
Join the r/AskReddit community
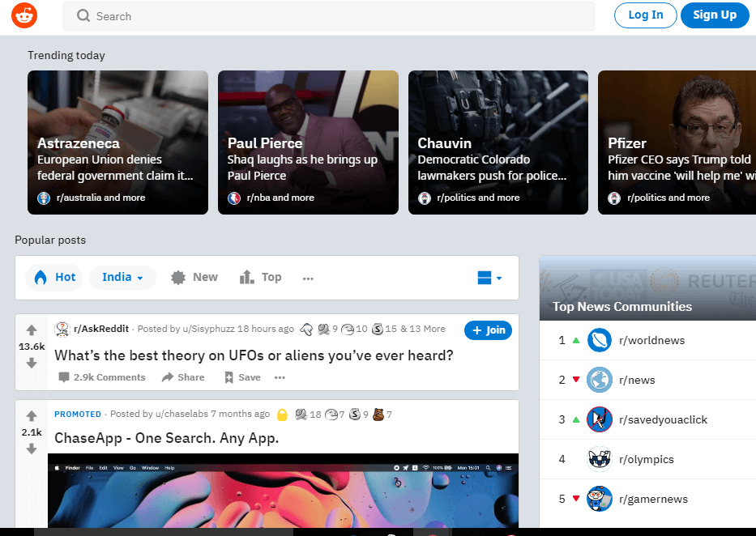pyautogui.click(x=488, y=330)
